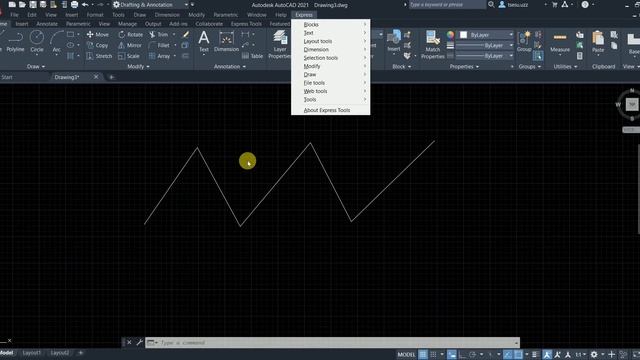The width and height of the screenshot is (640, 360).
Task: Toggle lineweight display in status bar
Action: (x=534, y=354)
